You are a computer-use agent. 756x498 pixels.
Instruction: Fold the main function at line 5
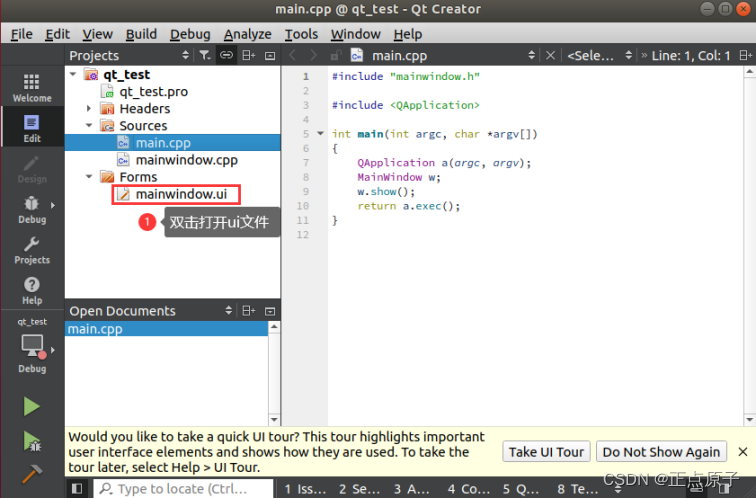tap(320, 134)
